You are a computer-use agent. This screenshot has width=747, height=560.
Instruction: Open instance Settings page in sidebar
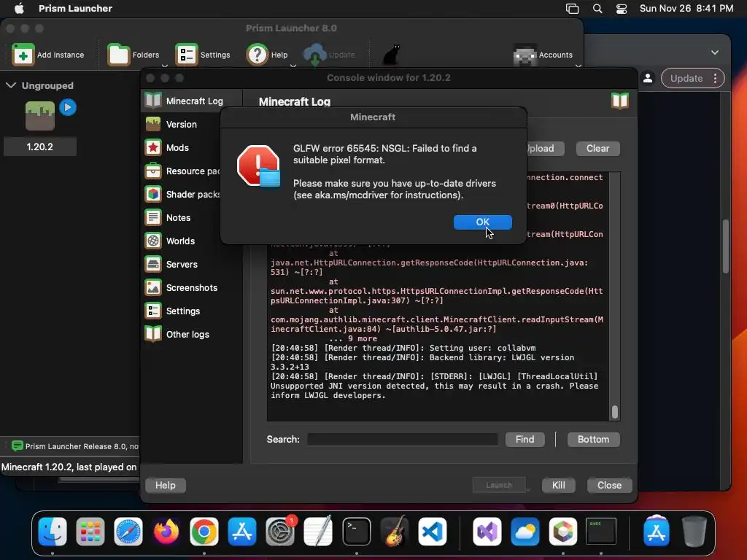point(192,311)
